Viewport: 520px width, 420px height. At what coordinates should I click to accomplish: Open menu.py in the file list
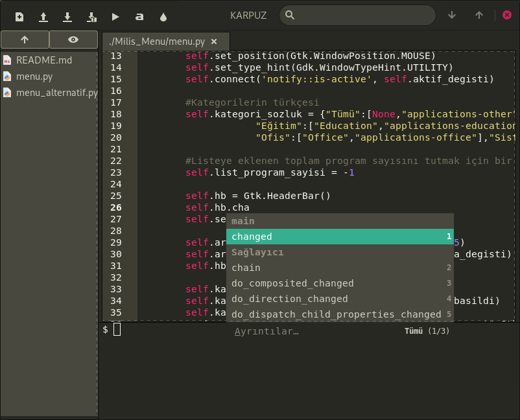(x=34, y=76)
